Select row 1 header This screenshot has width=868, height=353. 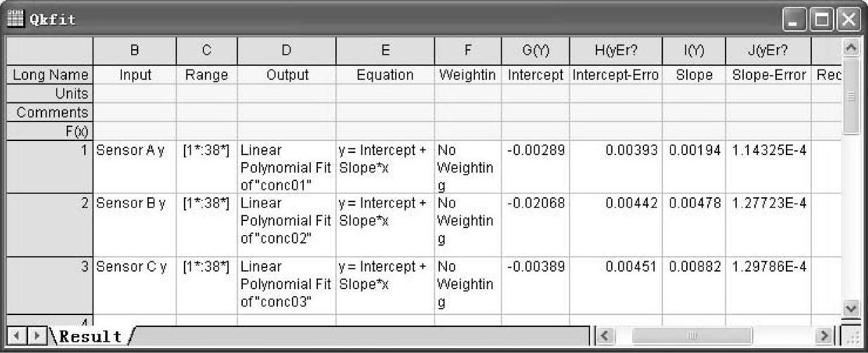point(48,167)
